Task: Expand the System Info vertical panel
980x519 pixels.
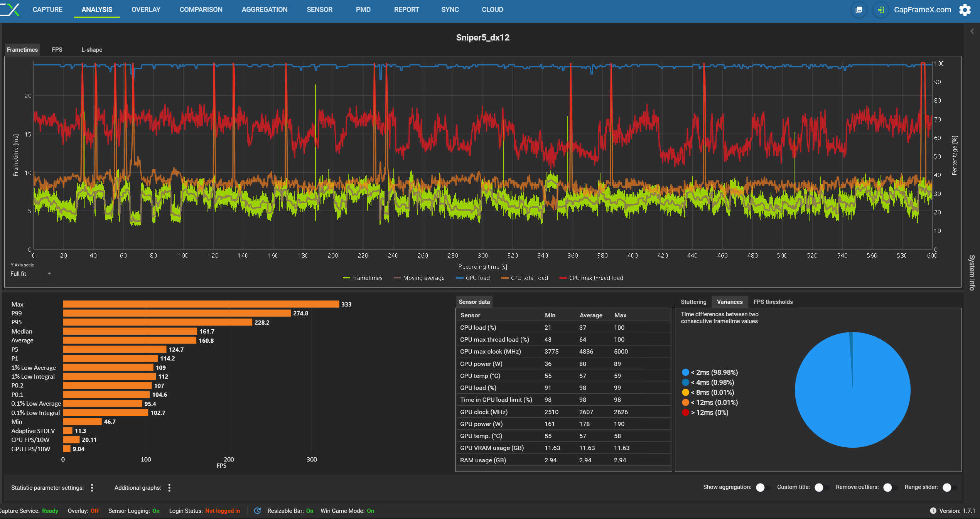Action: [x=972, y=272]
